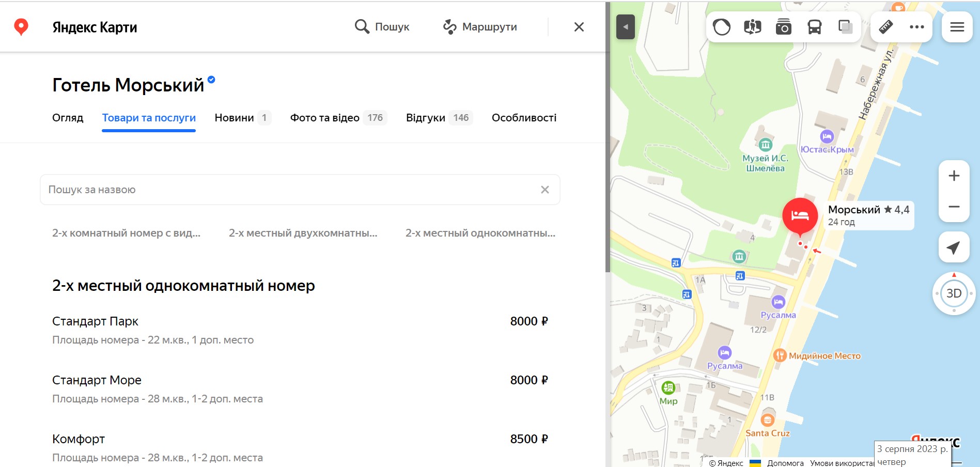Switch map to 3D tilt
The height and width of the screenshot is (467, 980).
[954, 293]
